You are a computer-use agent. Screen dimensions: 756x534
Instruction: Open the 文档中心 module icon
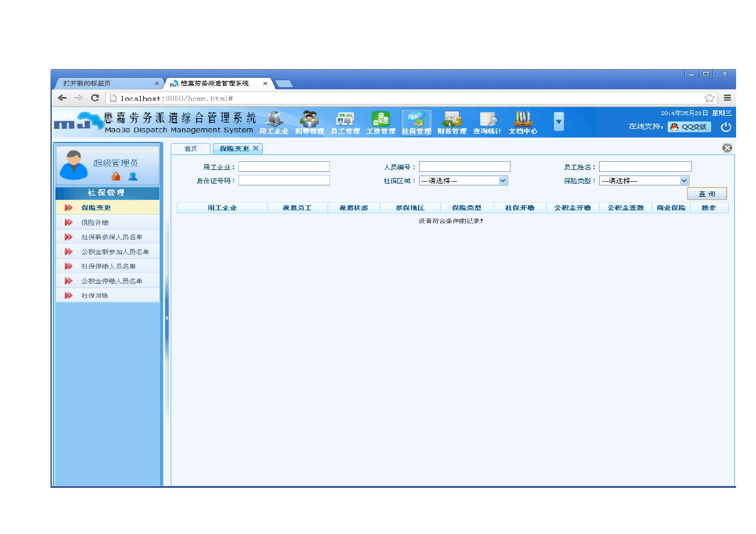pyautogui.click(x=522, y=123)
